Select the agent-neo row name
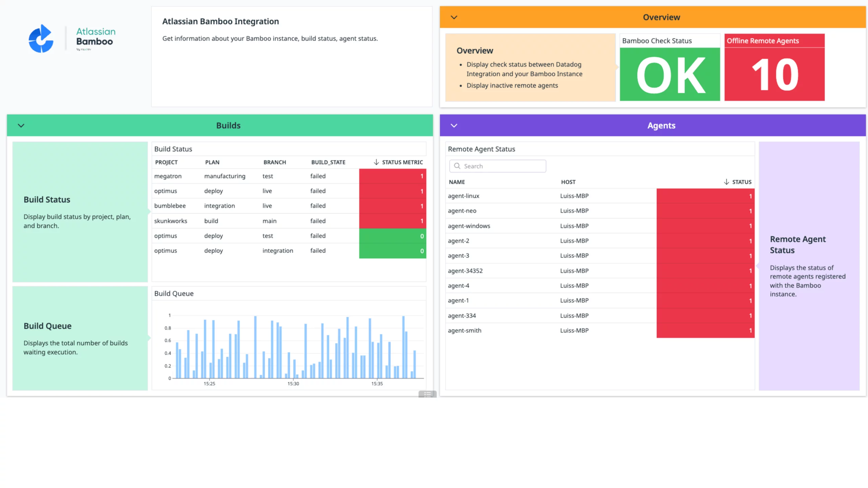 click(462, 211)
